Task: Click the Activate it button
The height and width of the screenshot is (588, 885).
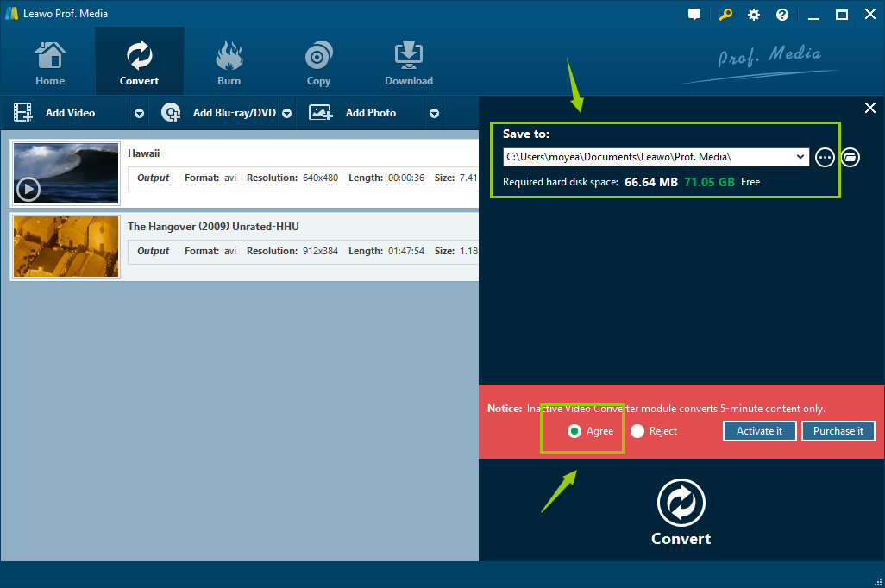Action: click(x=759, y=431)
